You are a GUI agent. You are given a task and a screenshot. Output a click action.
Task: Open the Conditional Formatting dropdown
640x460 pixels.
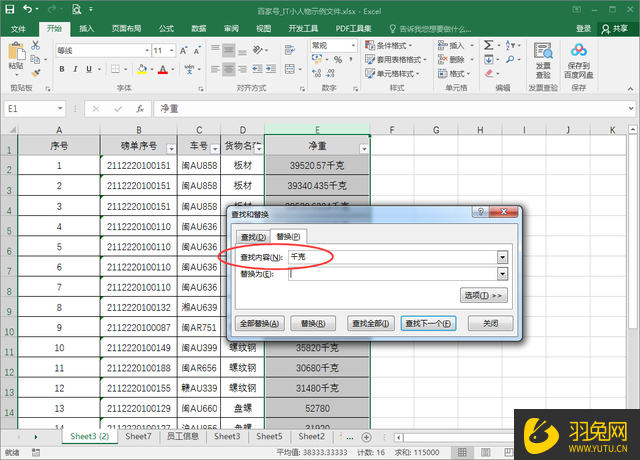point(389,45)
